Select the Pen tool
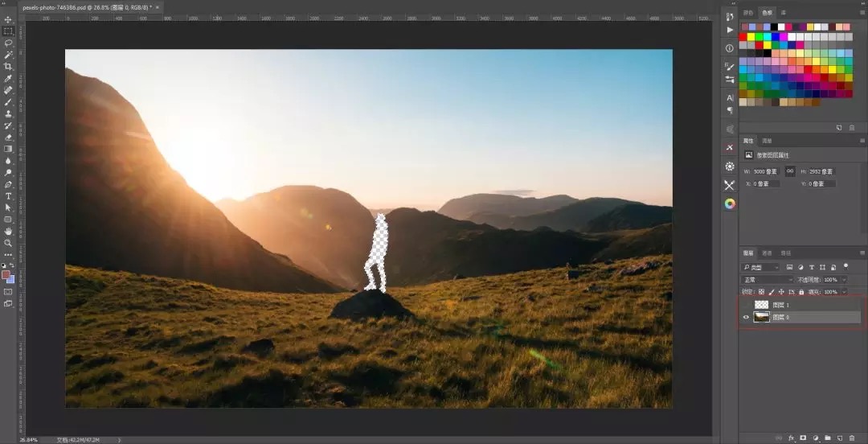868x444 pixels. [8, 184]
